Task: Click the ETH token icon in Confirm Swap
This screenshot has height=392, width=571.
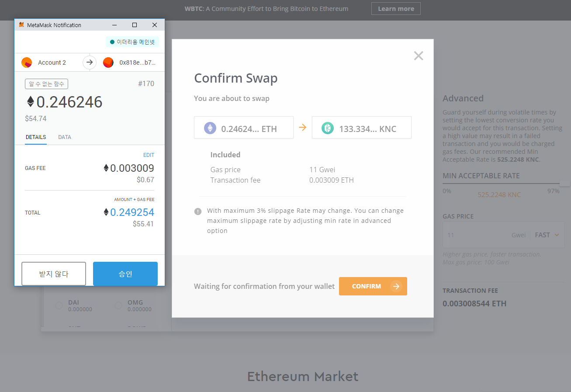Action: point(210,128)
